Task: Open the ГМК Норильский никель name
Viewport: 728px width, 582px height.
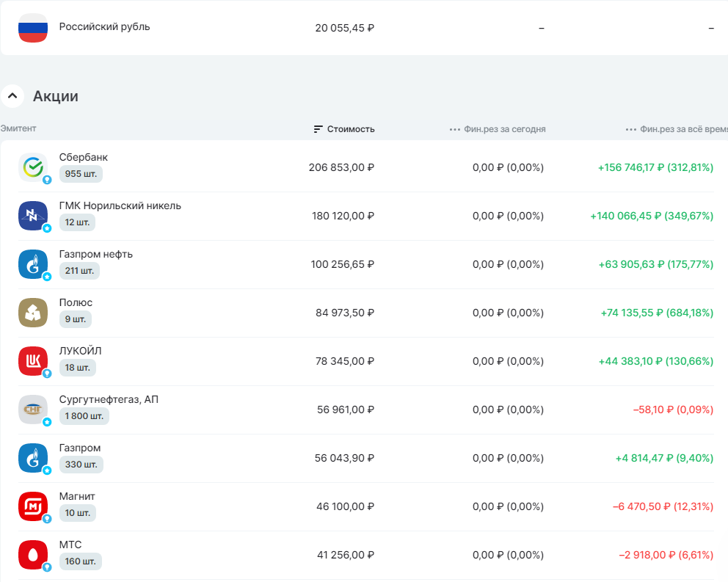Action: 120,205
